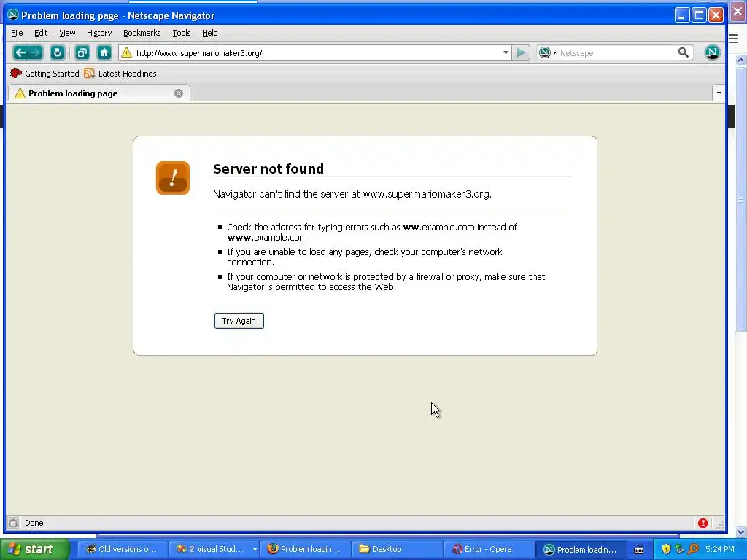Open the Visual Studio taskbar group
Image resolution: width=747 pixels, height=560 pixels.
214,549
